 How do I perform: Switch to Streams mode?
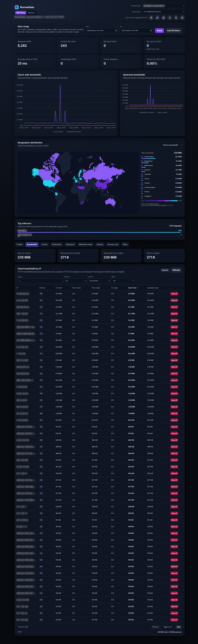tap(32, 13)
